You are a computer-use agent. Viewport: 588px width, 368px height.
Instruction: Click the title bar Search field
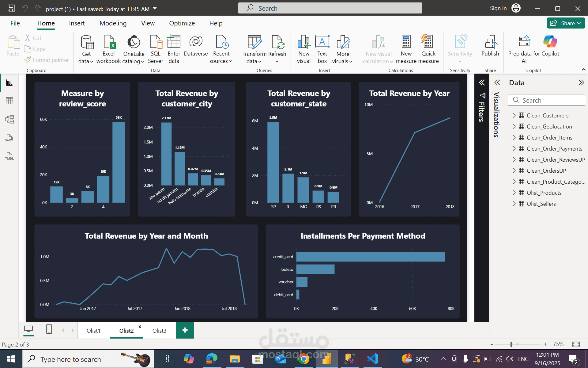330,8
